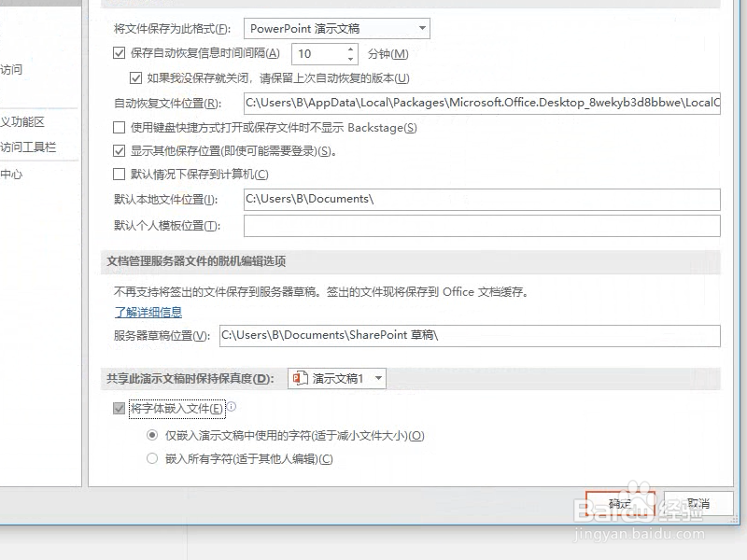Click the default local file location field

point(482,200)
